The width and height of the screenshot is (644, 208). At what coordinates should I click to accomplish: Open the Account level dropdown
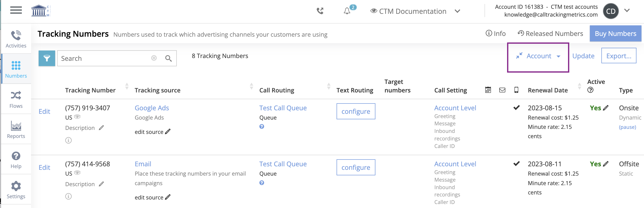(x=538, y=56)
